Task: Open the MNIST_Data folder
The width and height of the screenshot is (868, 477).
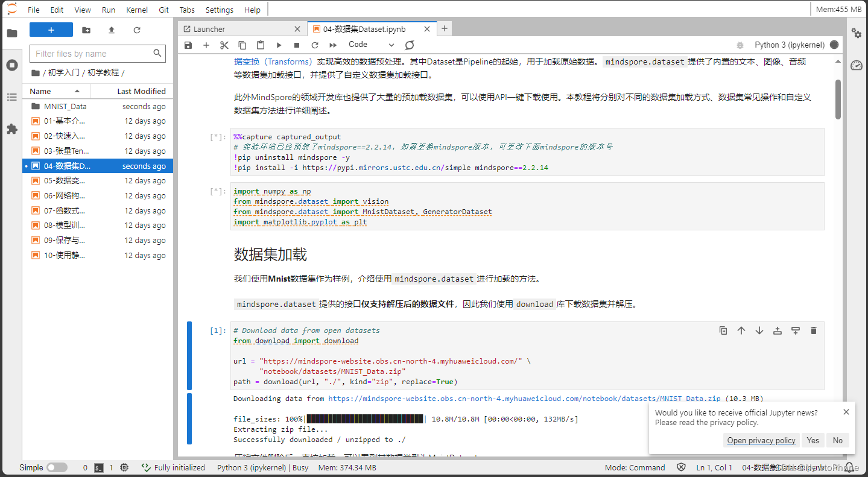Action: [x=98, y=106]
